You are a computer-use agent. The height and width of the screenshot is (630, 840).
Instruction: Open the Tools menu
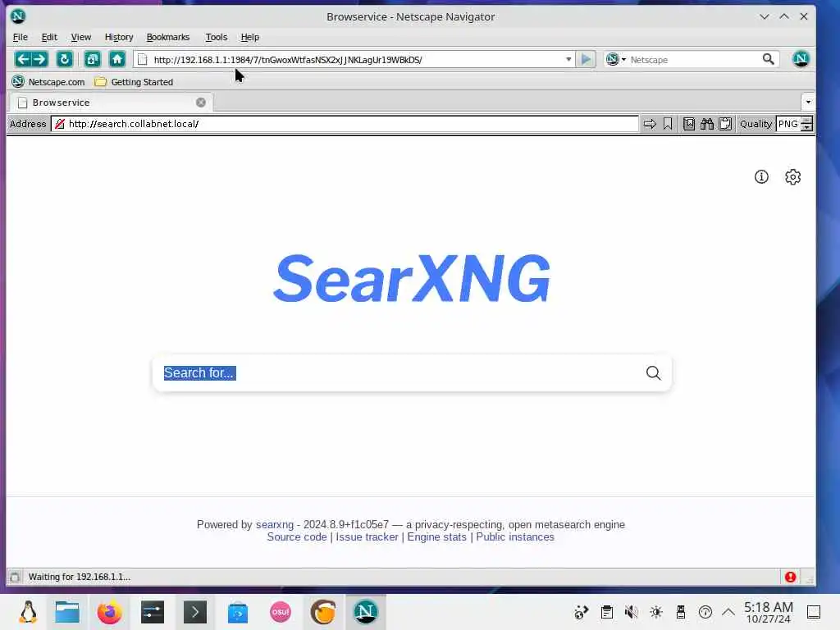click(216, 37)
